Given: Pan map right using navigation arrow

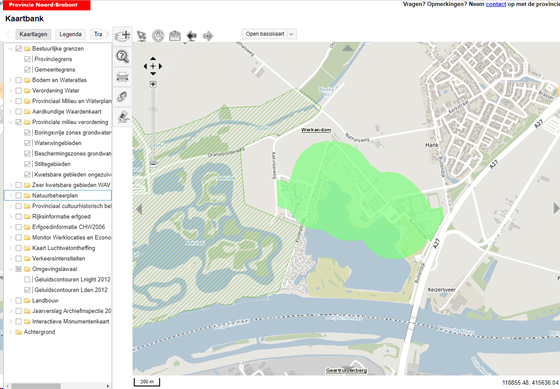Looking at the screenshot, I should pos(160,66).
